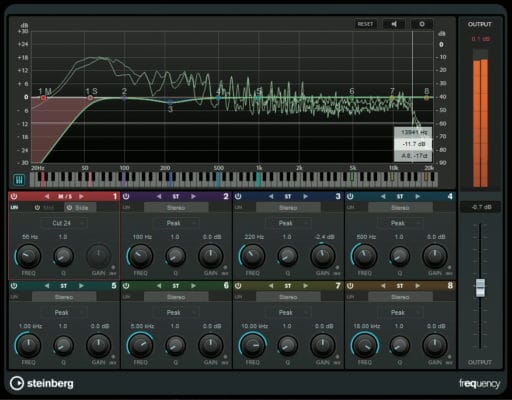Select node 8 on the EQ curve
Viewport: 512px width, 400px height.
click(x=426, y=98)
